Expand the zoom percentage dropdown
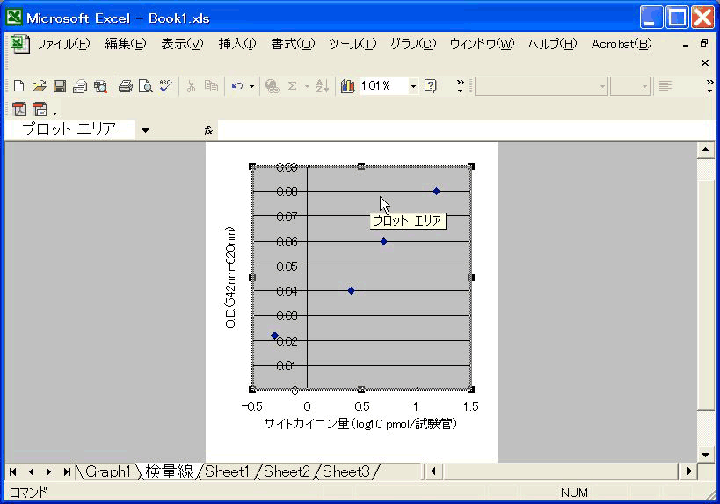This screenshot has width=720, height=504. 413,87
